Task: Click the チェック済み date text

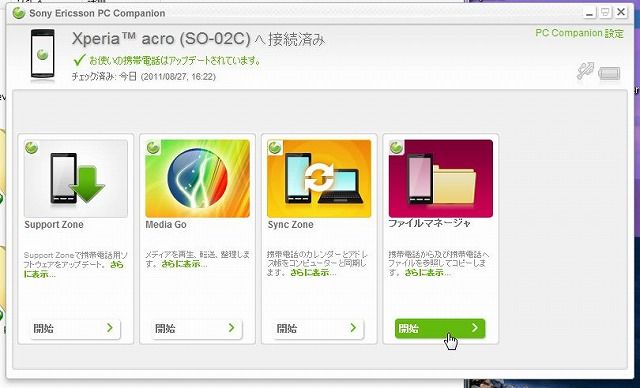Action: (x=144, y=77)
